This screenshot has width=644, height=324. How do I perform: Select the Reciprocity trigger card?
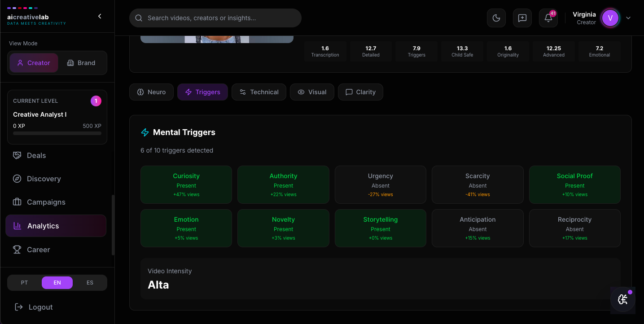[575, 228]
